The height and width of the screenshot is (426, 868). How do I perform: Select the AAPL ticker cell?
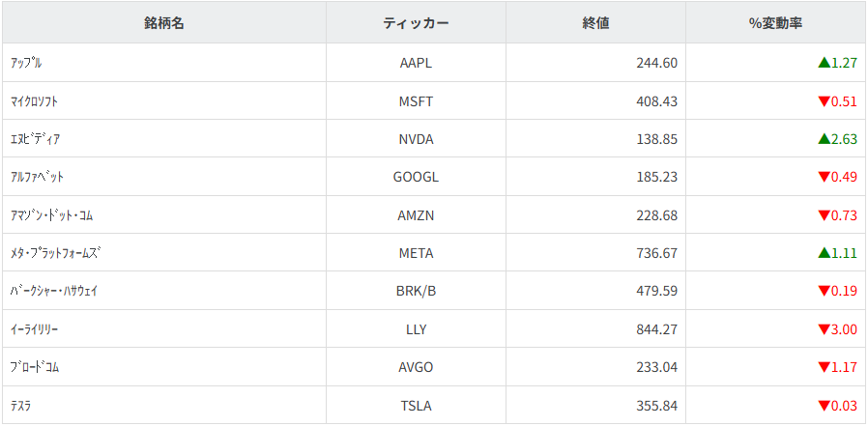coord(416,63)
